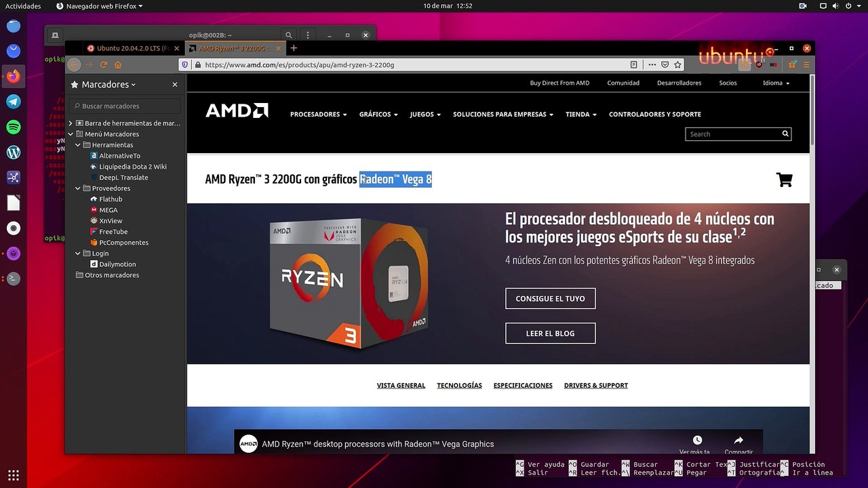Open Marcadores sidebar switcher dropdown

coord(103,85)
